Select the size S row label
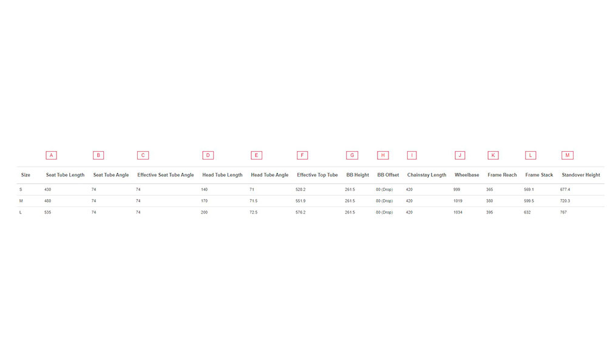Image resolution: width=607 pixels, height=364 pixels. [x=21, y=189]
